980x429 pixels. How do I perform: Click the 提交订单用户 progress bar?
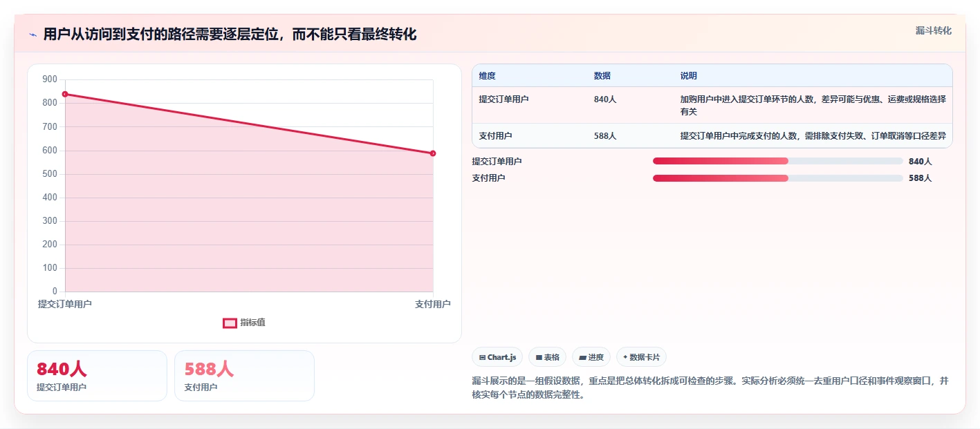pos(778,161)
